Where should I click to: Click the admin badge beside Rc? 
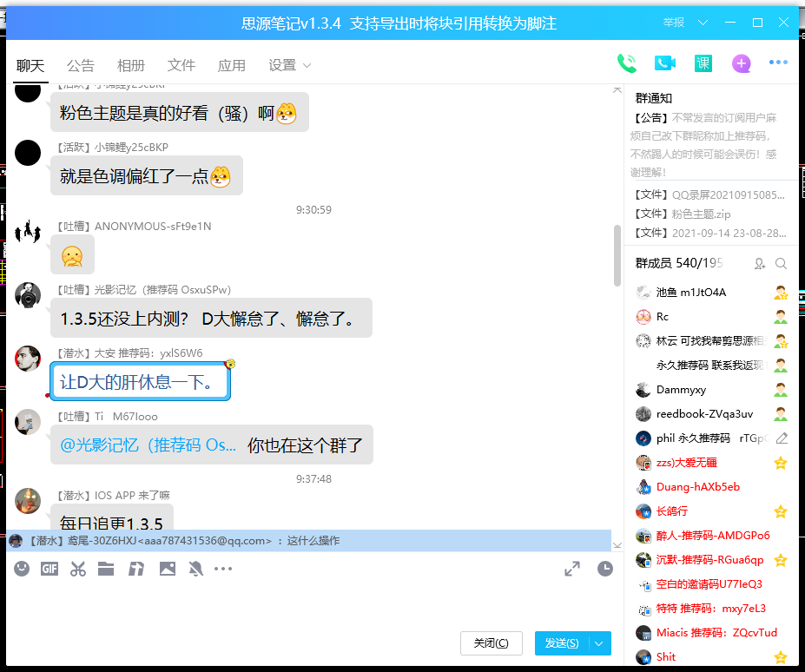(781, 317)
